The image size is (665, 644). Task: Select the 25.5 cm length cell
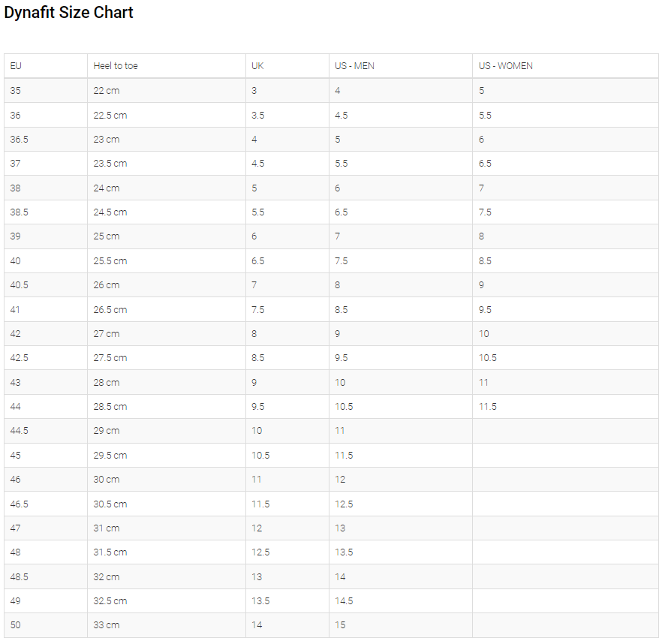click(x=110, y=261)
